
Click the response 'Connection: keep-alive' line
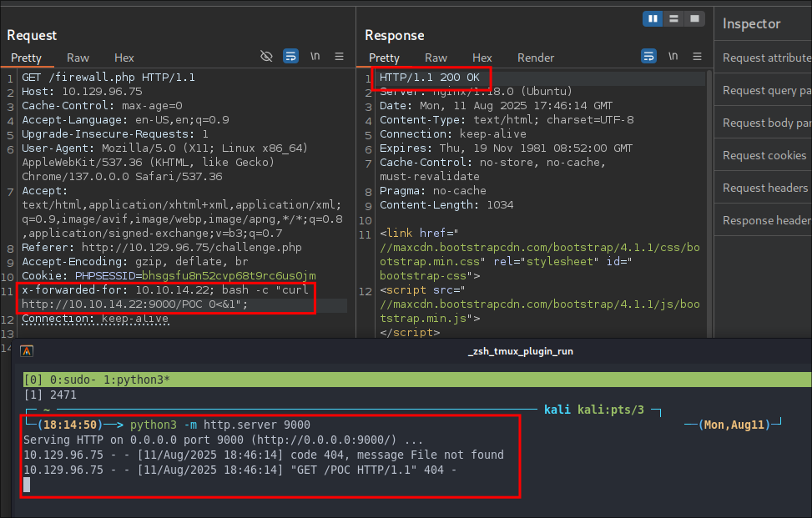pyautogui.click(x=453, y=134)
